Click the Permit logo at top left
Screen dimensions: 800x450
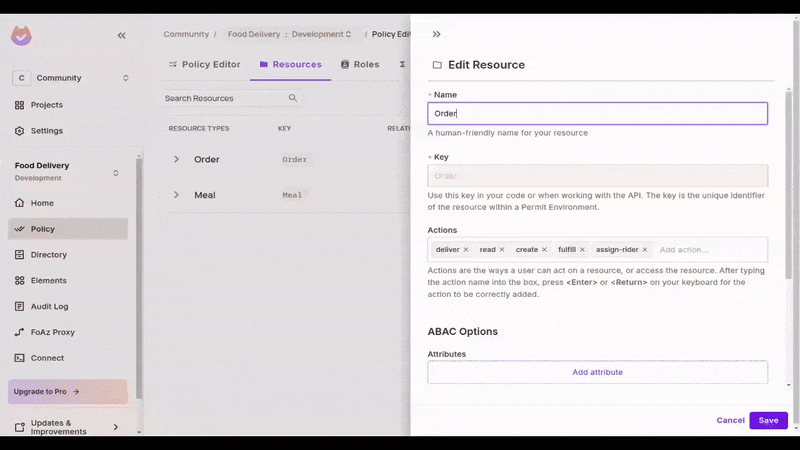[21, 36]
